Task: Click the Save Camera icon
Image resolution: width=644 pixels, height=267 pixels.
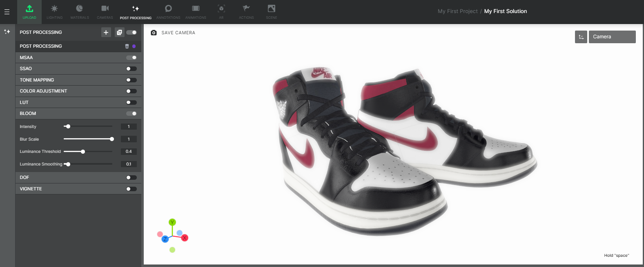Action: (x=154, y=33)
